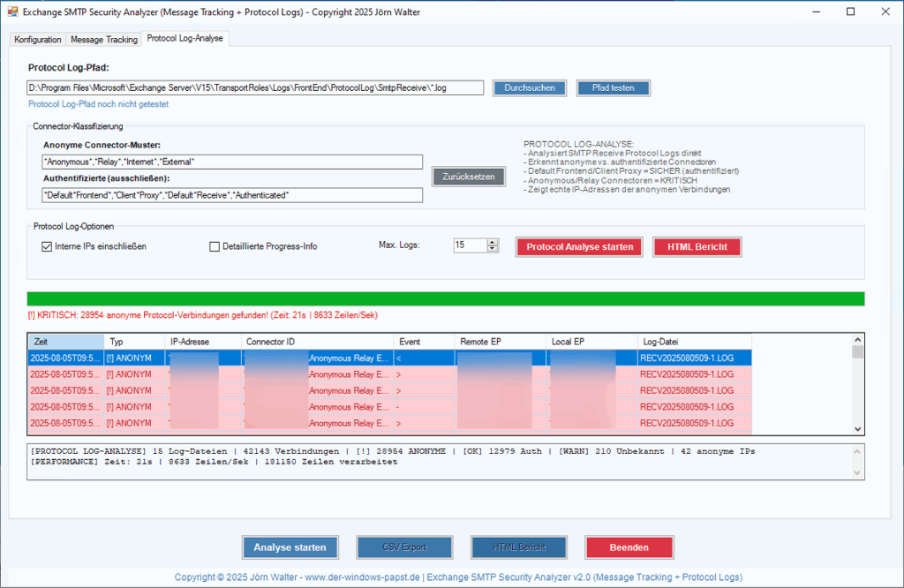Image resolution: width=904 pixels, height=588 pixels.
Task: Reset connector patterns with Zurücksetzen
Action: pyautogui.click(x=467, y=177)
